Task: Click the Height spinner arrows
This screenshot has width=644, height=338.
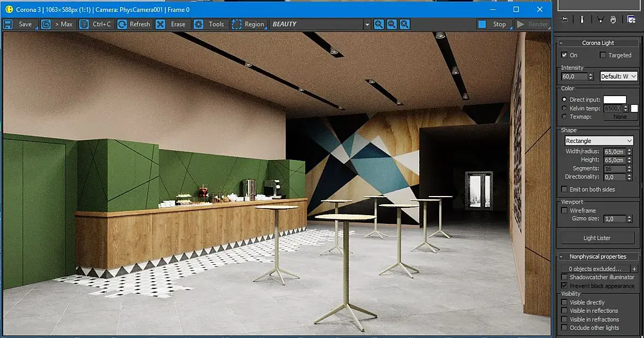Action: [x=629, y=160]
